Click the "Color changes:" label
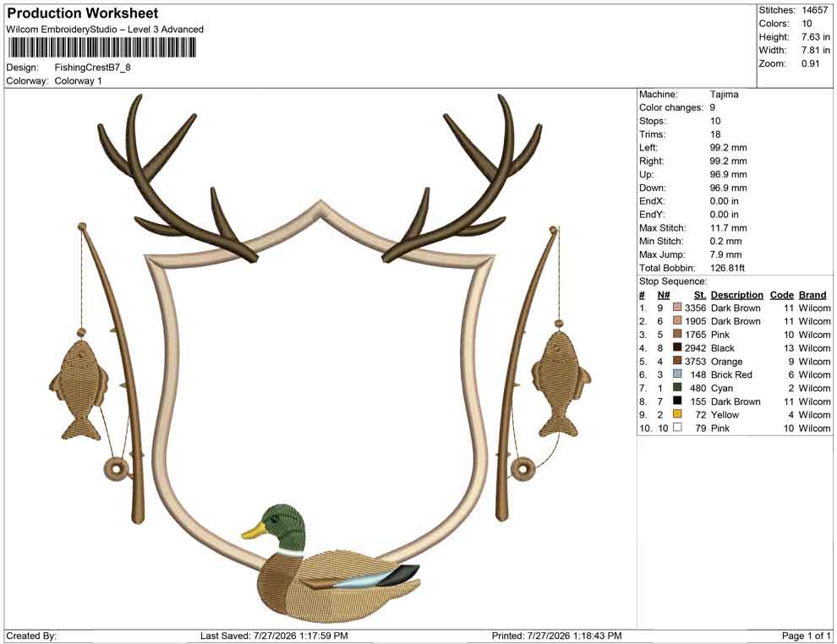 671,107
